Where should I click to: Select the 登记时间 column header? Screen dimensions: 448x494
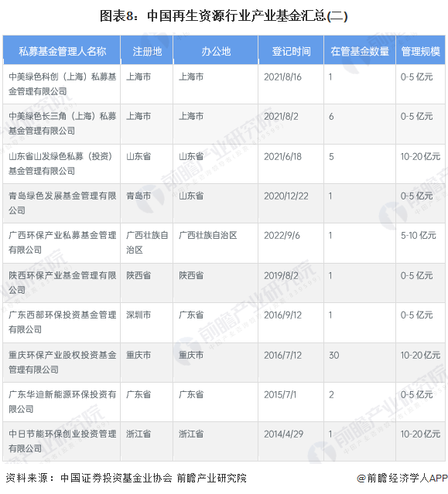pos(291,51)
